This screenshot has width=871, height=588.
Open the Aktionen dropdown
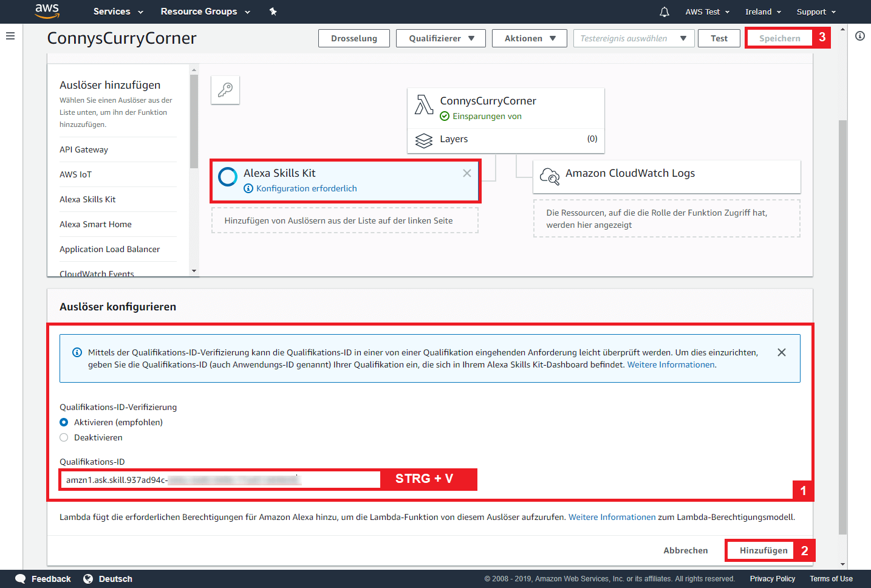530,38
